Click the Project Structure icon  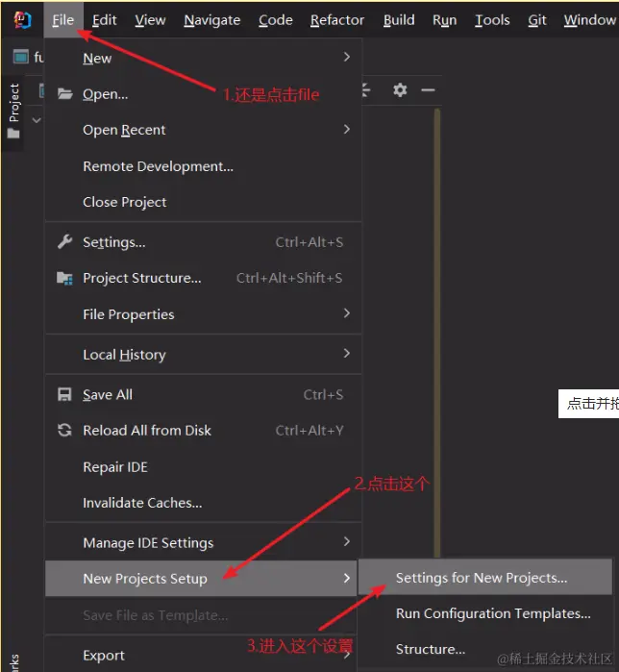click(x=64, y=278)
